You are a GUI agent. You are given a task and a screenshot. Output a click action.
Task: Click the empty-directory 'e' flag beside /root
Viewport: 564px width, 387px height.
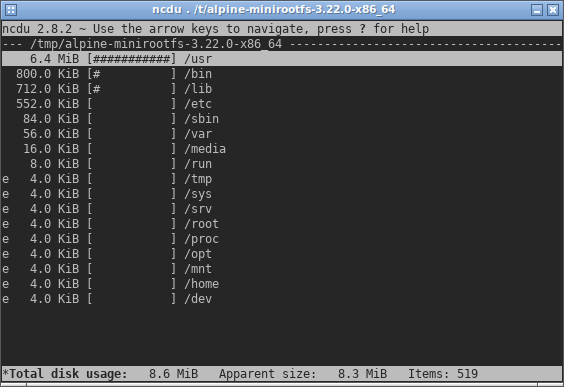5,224
